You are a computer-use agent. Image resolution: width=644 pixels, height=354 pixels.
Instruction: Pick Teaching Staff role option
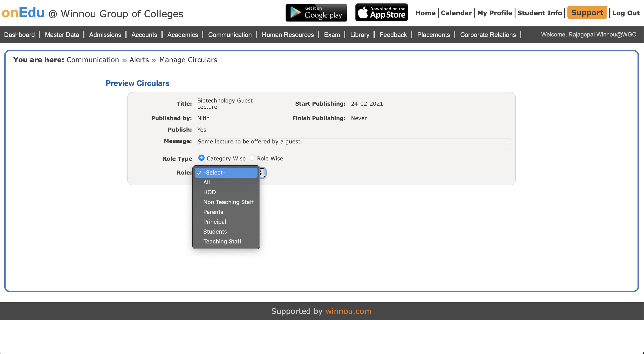tap(222, 241)
